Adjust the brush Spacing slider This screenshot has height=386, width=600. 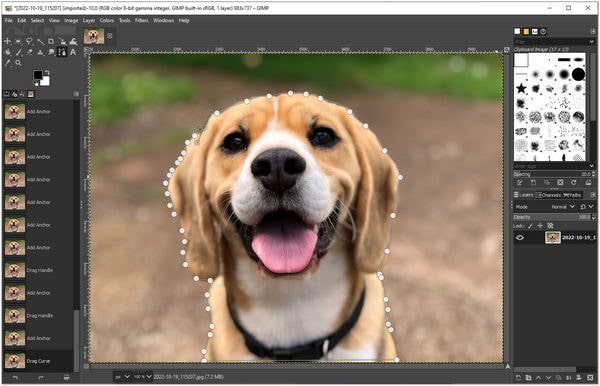554,174
